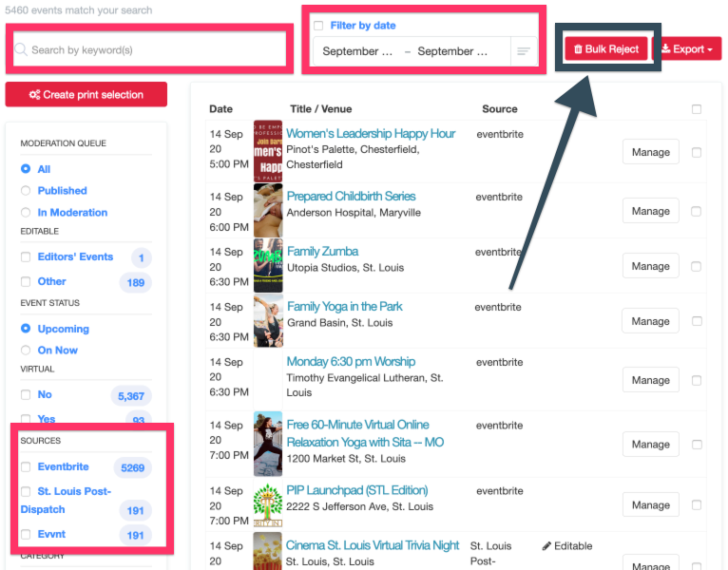Check the Evvnt source filter
The image size is (728, 570).
[26, 534]
